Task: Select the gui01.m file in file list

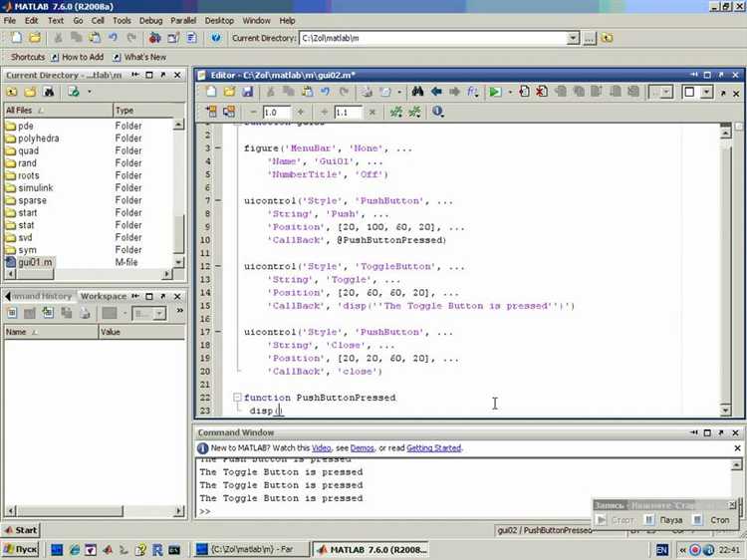Action: pos(35,262)
